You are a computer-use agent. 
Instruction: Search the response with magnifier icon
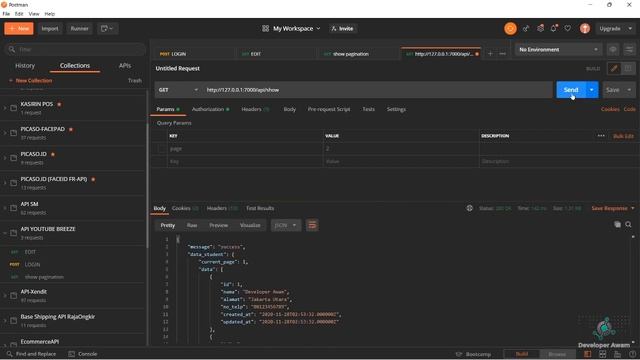[x=629, y=224]
